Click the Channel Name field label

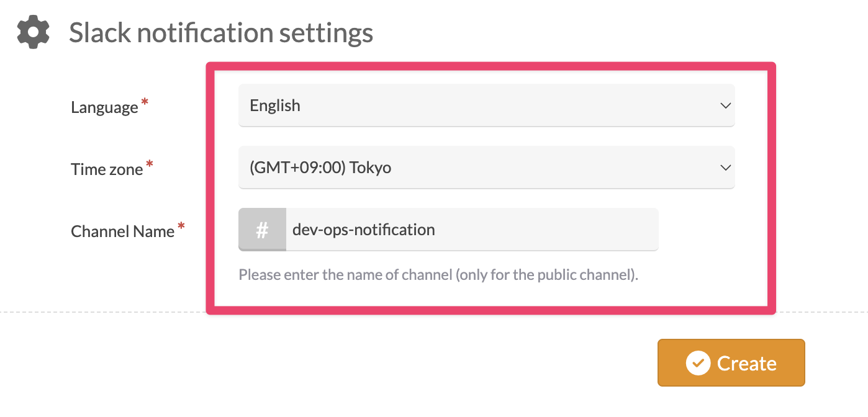[x=122, y=231]
